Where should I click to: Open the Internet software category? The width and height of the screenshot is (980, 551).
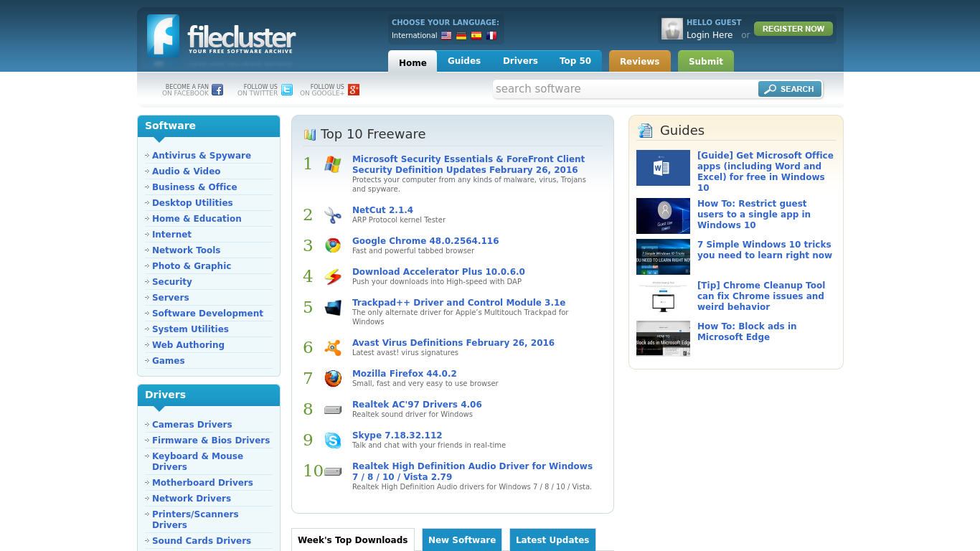(171, 235)
